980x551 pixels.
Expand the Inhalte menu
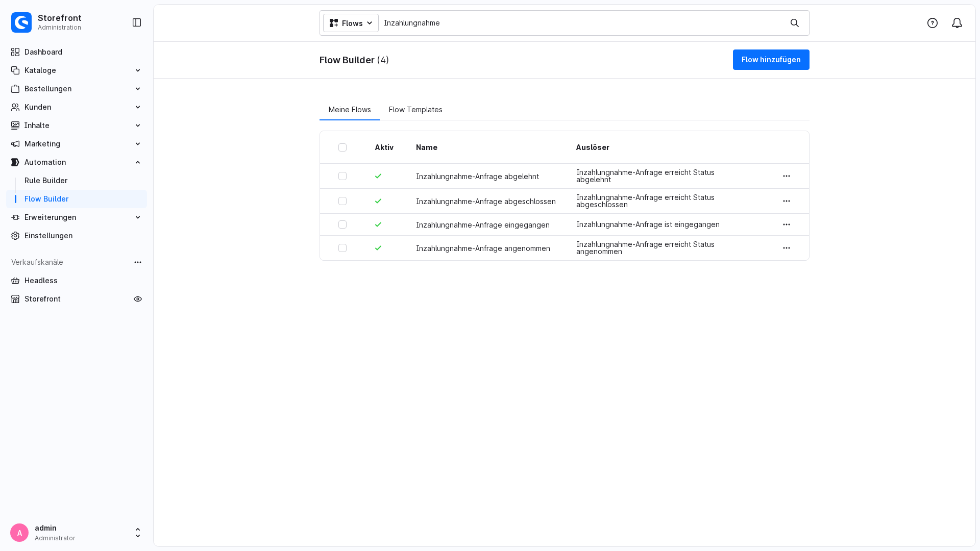coord(77,126)
